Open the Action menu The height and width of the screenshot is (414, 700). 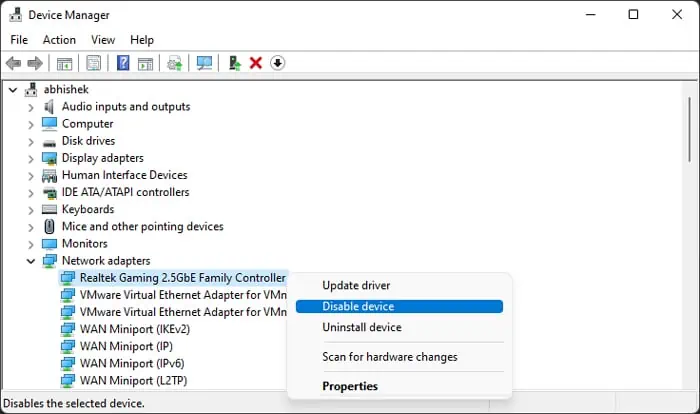(59, 40)
